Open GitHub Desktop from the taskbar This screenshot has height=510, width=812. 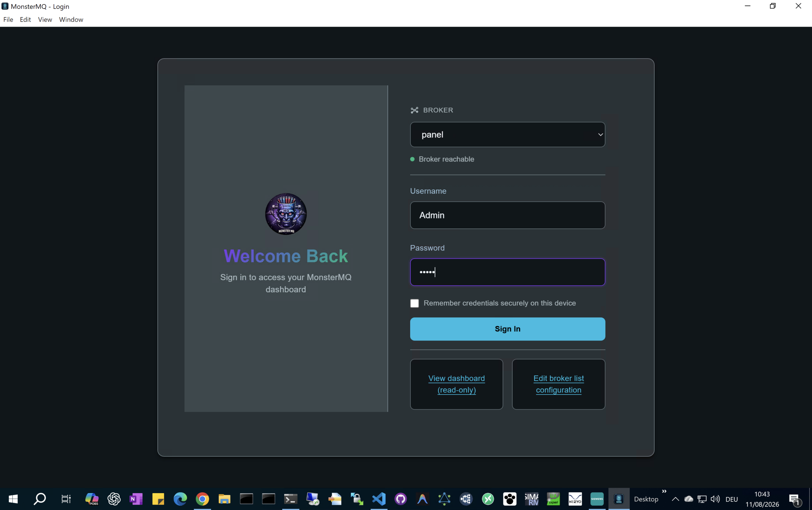pyautogui.click(x=401, y=499)
